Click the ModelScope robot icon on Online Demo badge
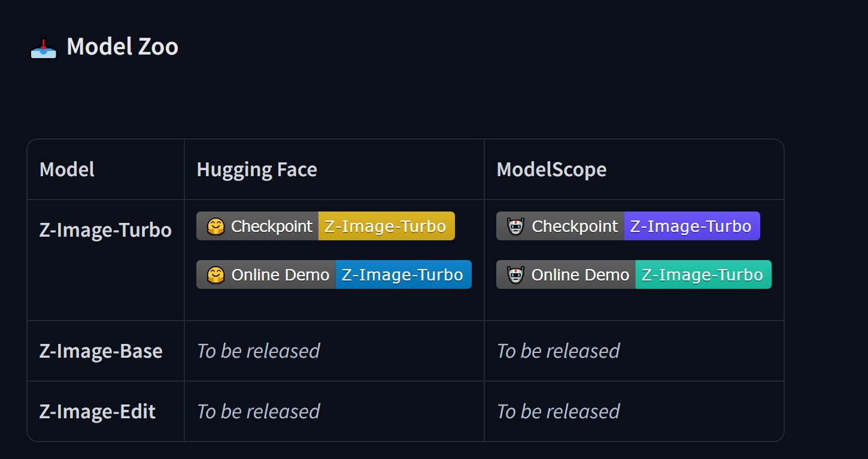 coord(515,275)
